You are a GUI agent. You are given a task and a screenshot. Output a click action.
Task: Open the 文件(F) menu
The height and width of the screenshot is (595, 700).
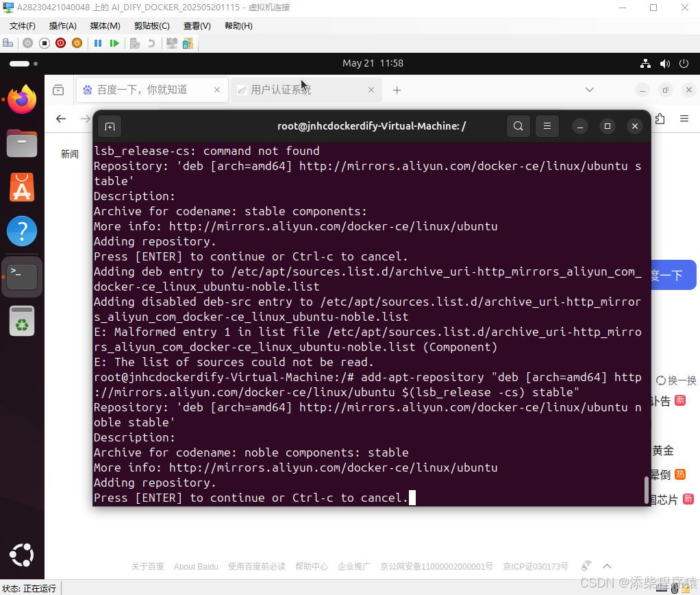(23, 26)
